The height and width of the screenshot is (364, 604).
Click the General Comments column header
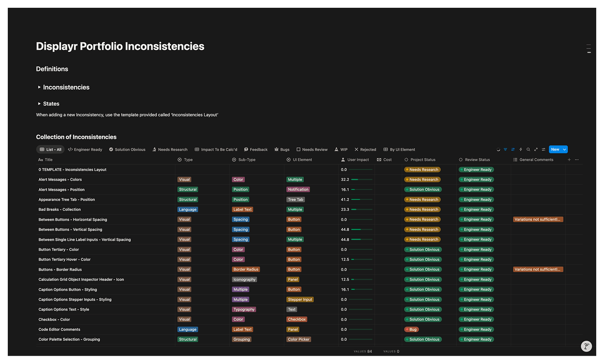533,160
